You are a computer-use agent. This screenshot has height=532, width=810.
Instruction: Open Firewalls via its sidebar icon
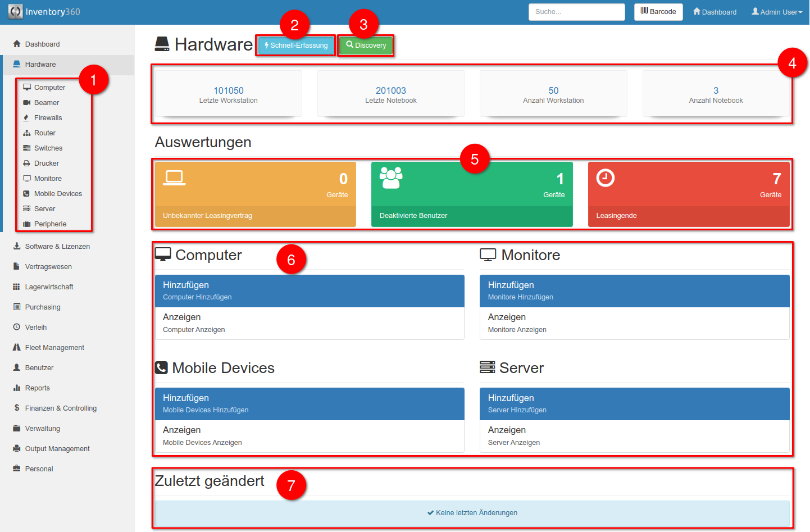(x=26, y=117)
